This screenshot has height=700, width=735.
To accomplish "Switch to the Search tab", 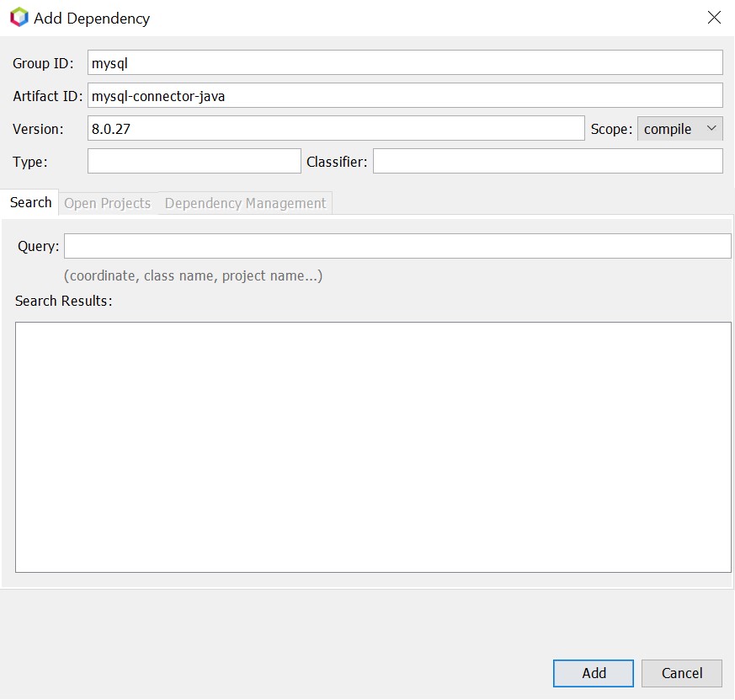I will (x=29, y=202).
